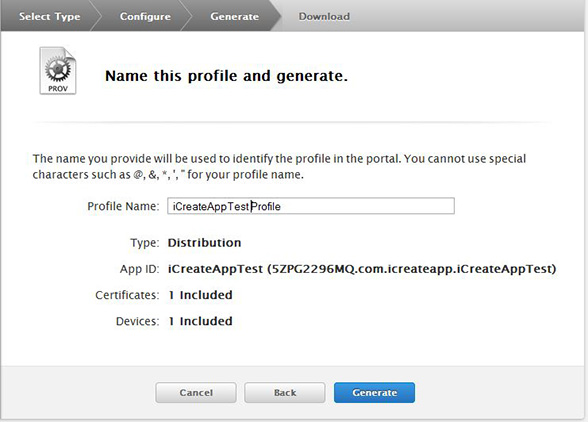Click the blue Generate button
The image size is (588, 422).
point(374,393)
